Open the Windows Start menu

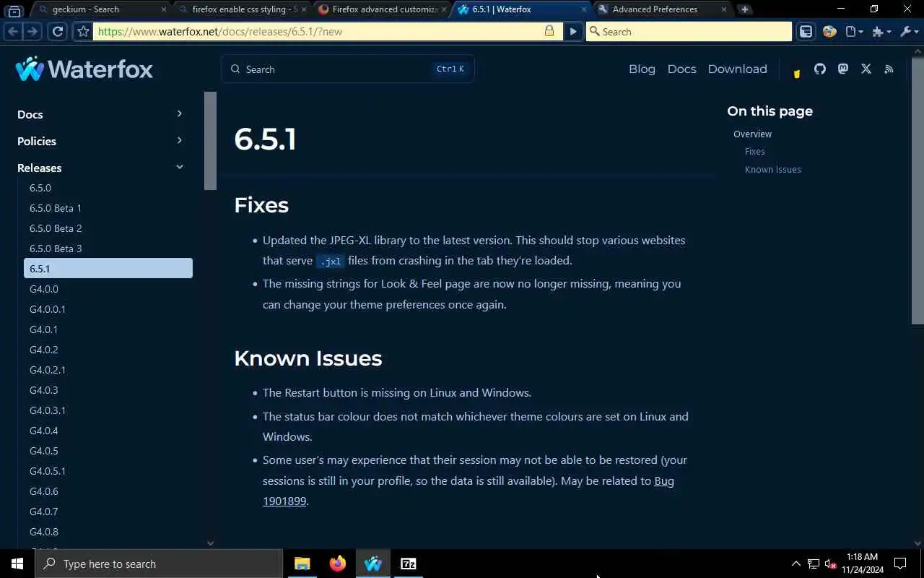pos(17,564)
